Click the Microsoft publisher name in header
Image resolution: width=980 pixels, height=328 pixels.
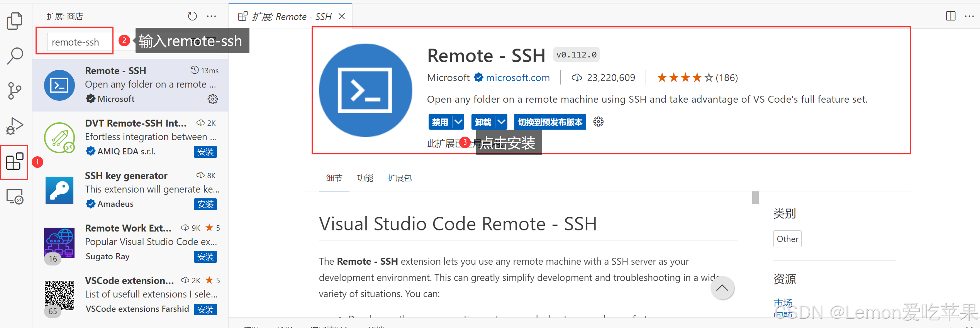(x=448, y=78)
